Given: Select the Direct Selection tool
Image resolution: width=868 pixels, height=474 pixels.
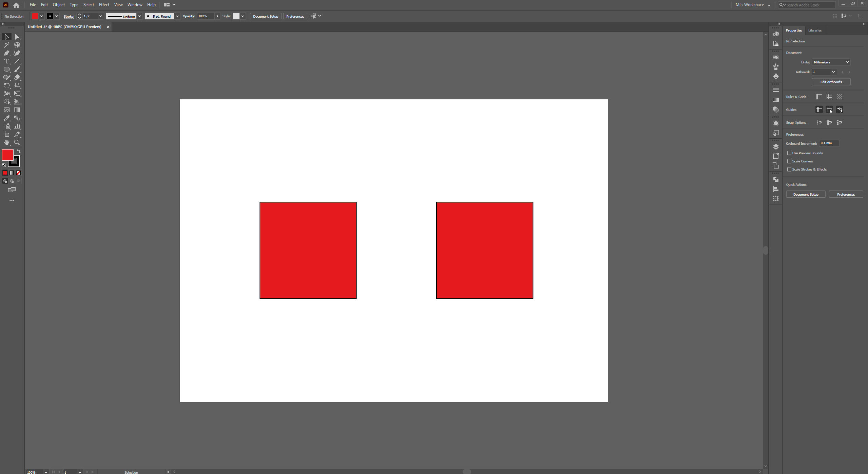Looking at the screenshot, I should [17, 37].
